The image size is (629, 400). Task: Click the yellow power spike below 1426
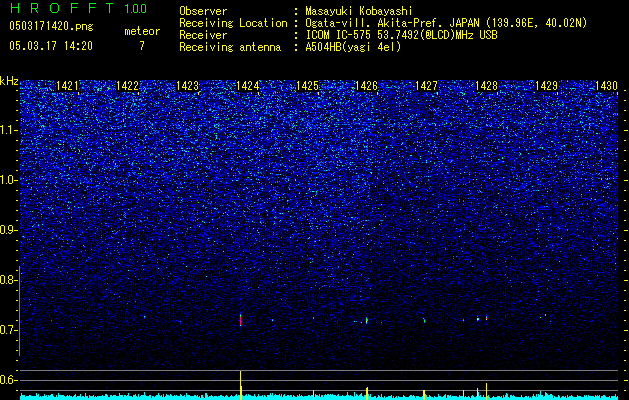[x=367, y=393]
